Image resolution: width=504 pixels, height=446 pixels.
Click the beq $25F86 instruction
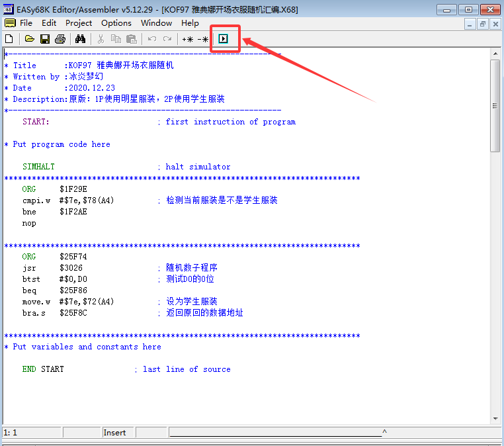55,290
